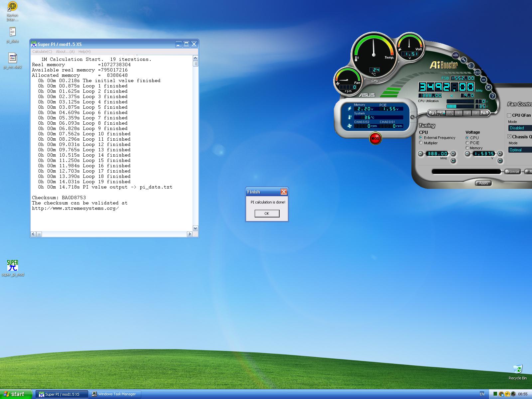The width and height of the screenshot is (532, 399).
Task: Increase voltage with the plus button
Action: [500, 154]
